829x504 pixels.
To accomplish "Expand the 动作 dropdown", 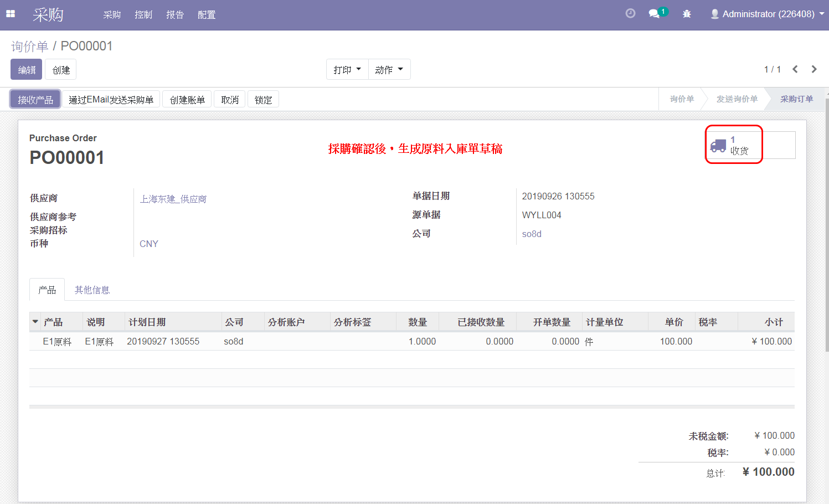I will 389,69.
